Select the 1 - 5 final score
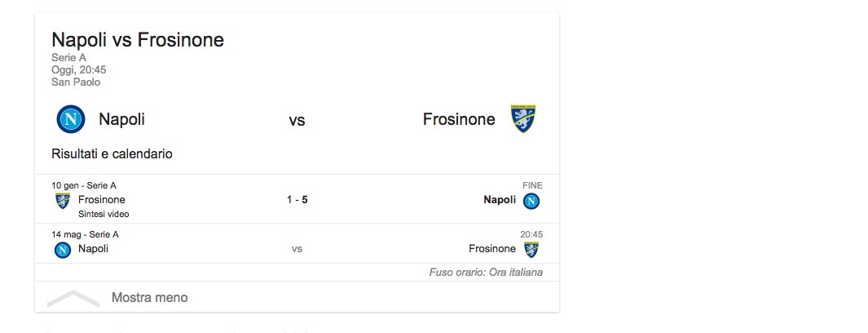 [x=297, y=200]
